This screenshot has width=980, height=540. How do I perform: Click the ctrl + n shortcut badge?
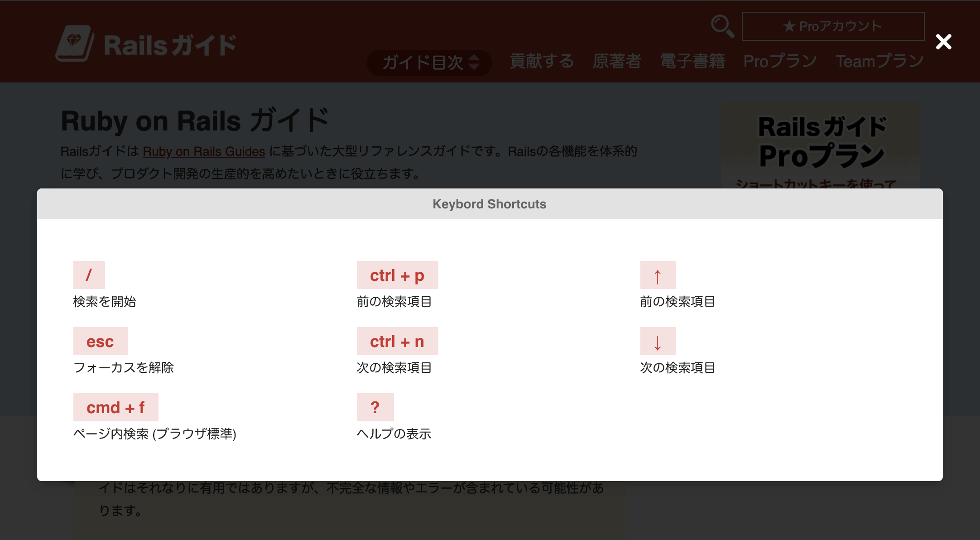pyautogui.click(x=398, y=341)
